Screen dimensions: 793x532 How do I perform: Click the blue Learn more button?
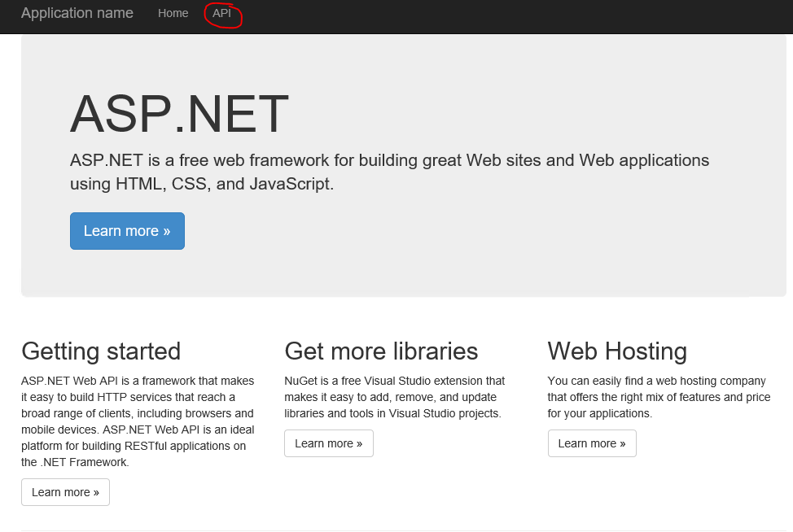128,231
